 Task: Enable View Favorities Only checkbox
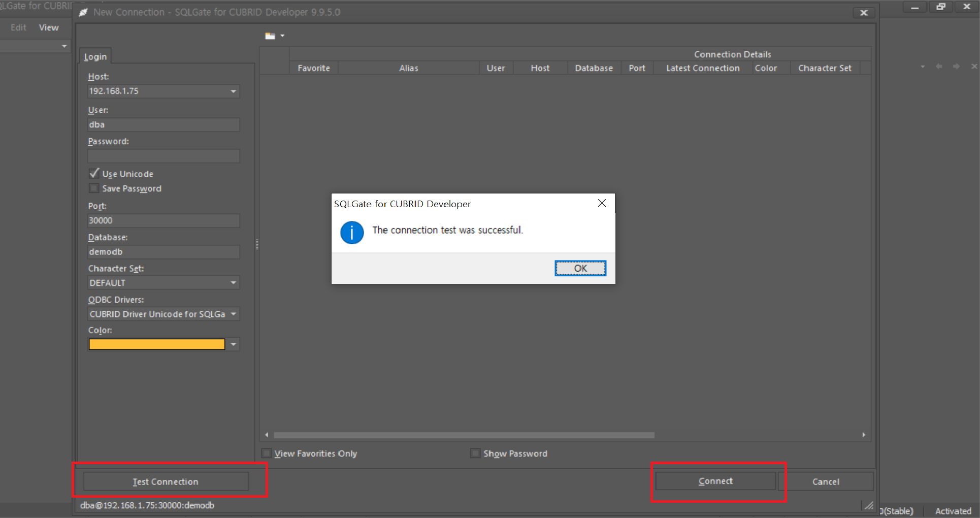[266, 454]
